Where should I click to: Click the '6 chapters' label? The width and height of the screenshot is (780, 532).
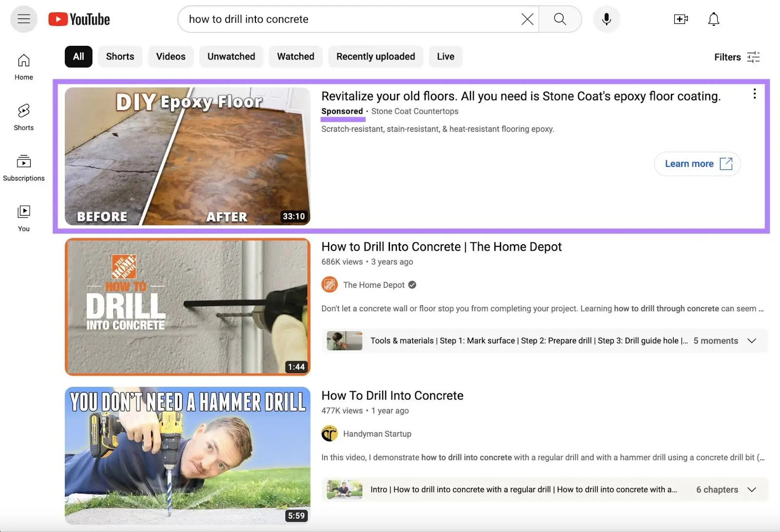(717, 490)
